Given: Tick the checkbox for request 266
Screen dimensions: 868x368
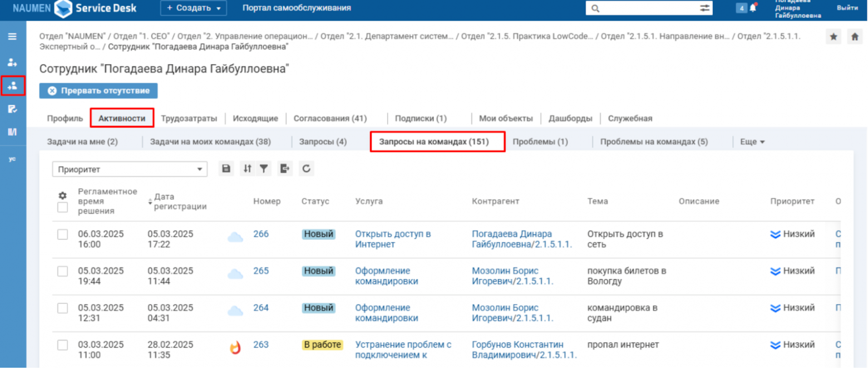Looking at the screenshot, I should click(63, 235).
